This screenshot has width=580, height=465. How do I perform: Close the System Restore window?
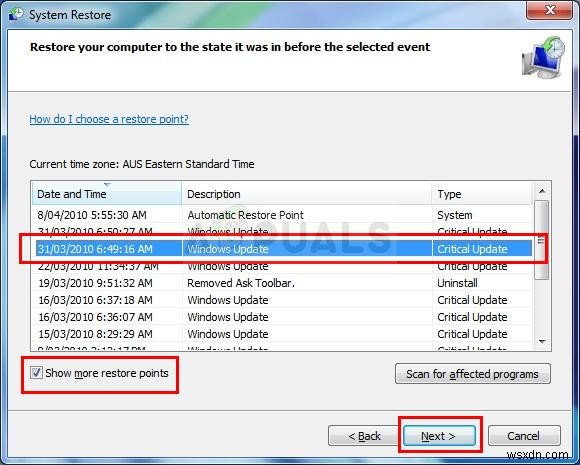549,10
